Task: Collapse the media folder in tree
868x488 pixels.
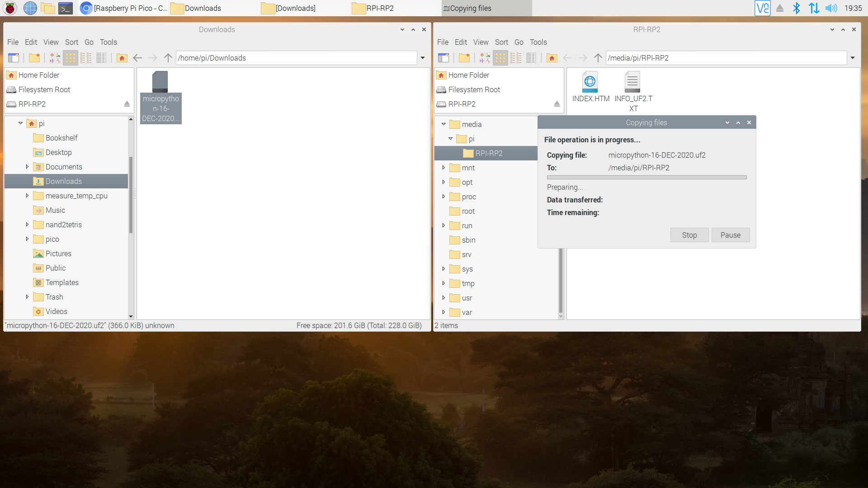Action: [443, 124]
